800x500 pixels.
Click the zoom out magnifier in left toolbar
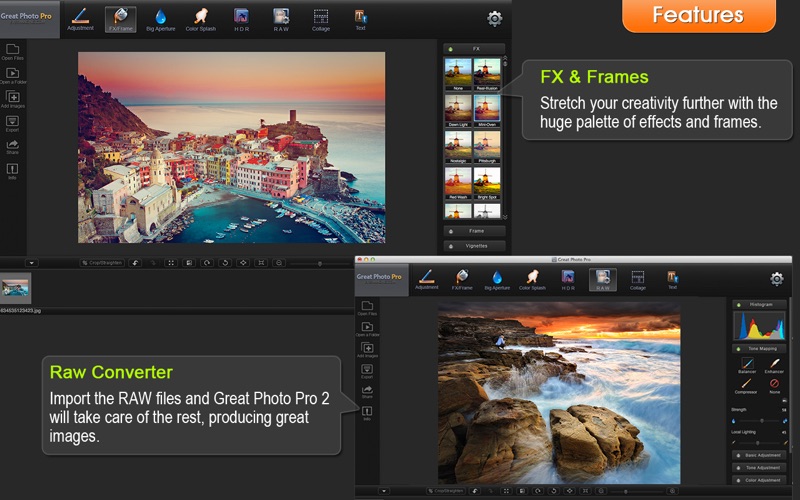279,263
